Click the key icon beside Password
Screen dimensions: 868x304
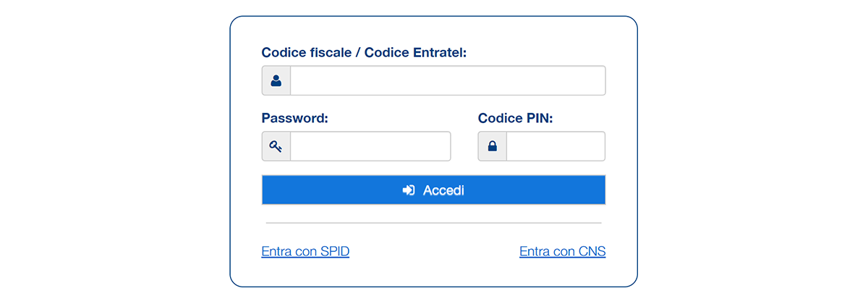click(x=276, y=146)
